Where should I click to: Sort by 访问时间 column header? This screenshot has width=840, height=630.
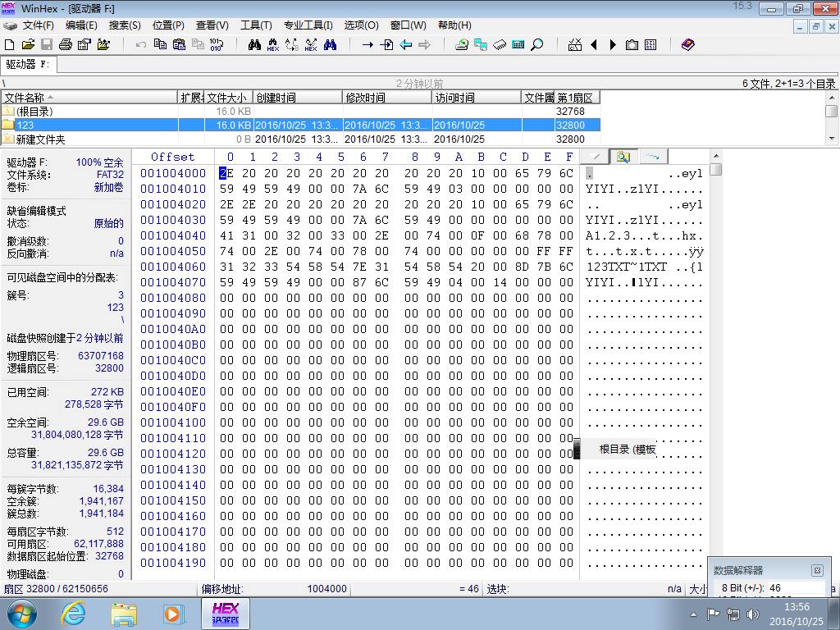coord(477,98)
